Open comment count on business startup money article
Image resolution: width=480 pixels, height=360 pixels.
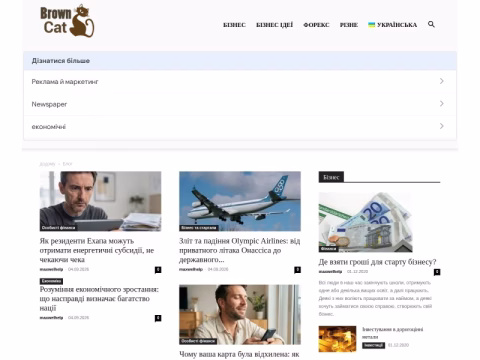pos(437,272)
